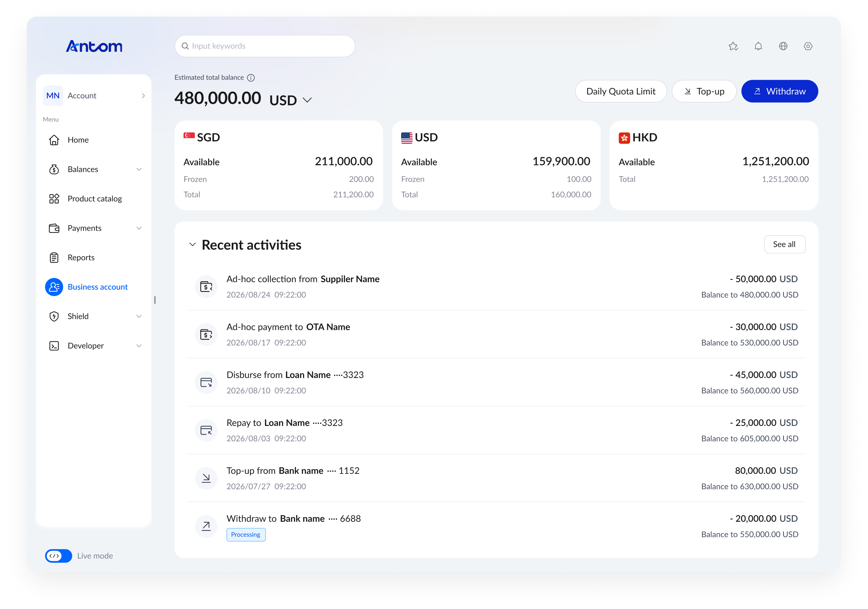
Task: Click See all activities
Action: [x=785, y=244]
